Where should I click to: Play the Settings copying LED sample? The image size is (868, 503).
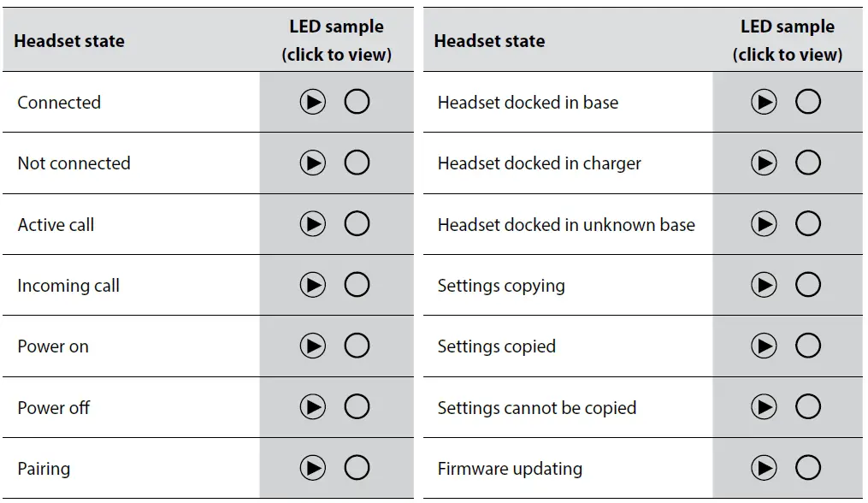point(764,285)
